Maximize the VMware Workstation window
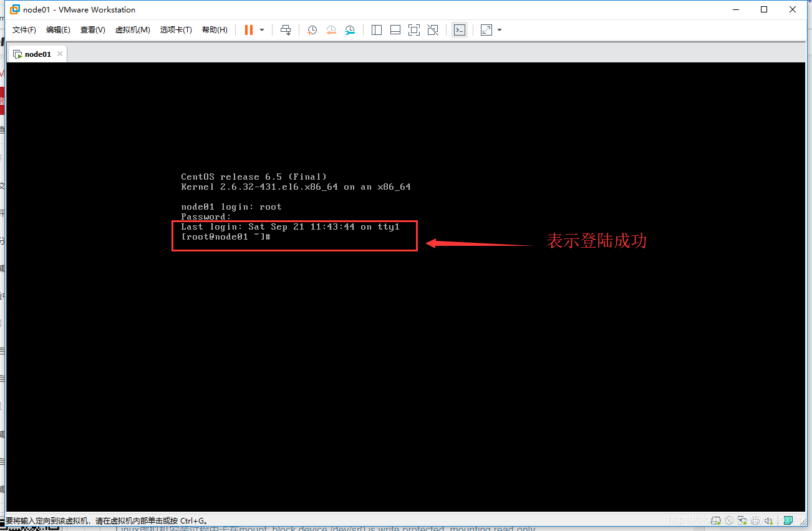Image resolution: width=812 pixels, height=531 pixels. (764, 9)
